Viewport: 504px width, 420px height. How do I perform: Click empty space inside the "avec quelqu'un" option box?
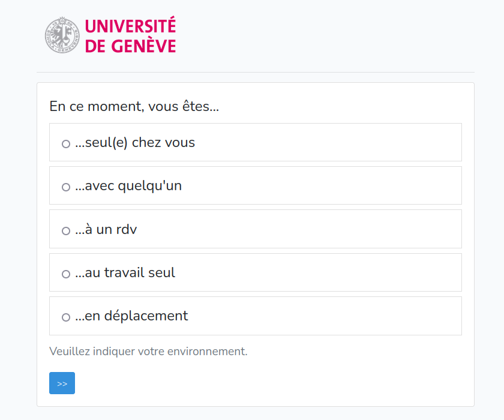[330, 186]
